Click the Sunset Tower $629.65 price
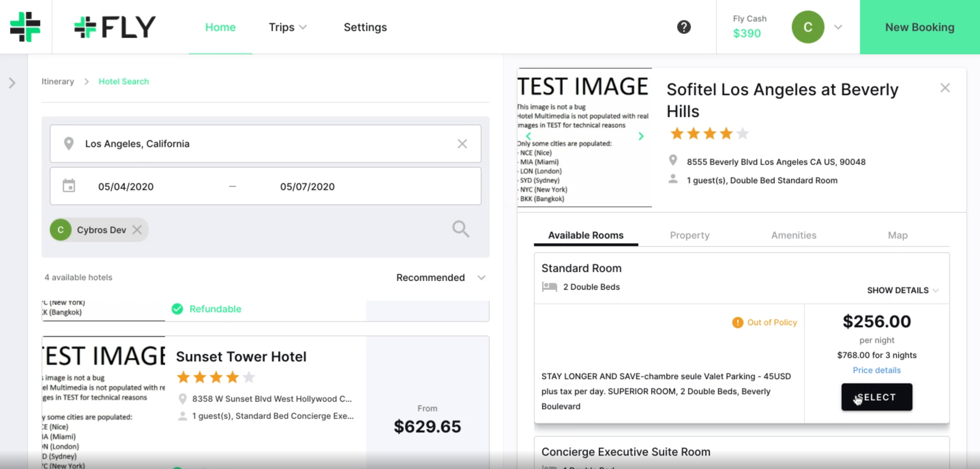Viewport: 980px width, 469px height. pos(427,426)
